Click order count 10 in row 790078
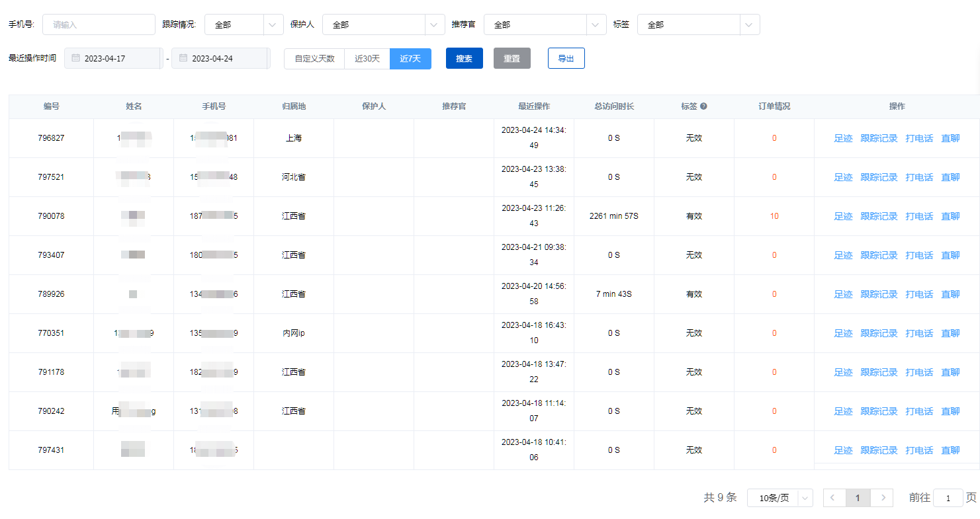This screenshot has width=980, height=519. click(x=774, y=216)
